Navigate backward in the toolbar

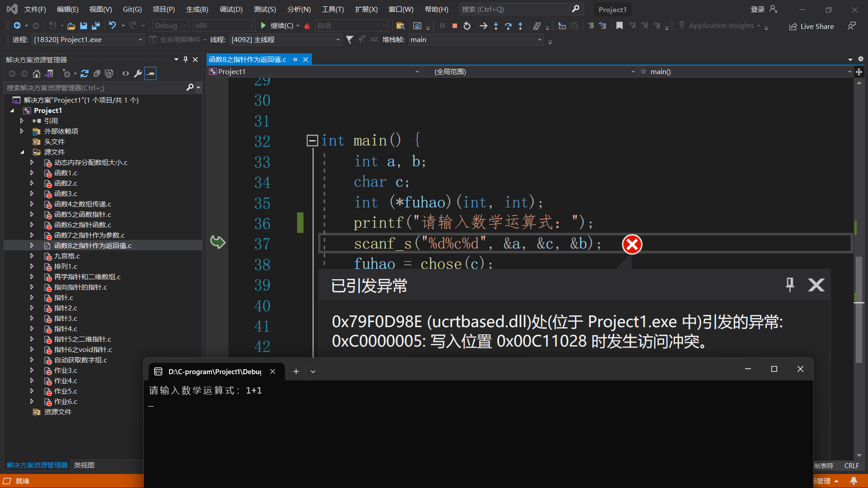(x=17, y=26)
